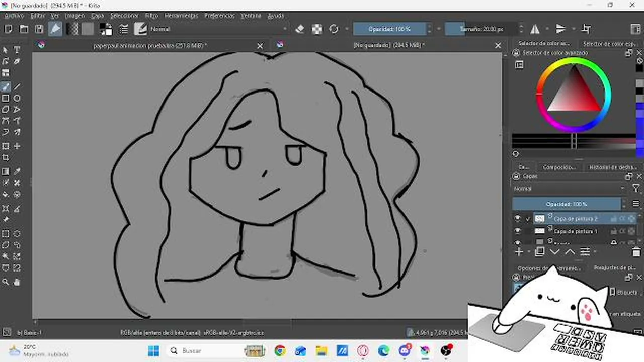644x362 pixels.
Task: Toggle horizontal mirror tool
Action: [x=535, y=29]
